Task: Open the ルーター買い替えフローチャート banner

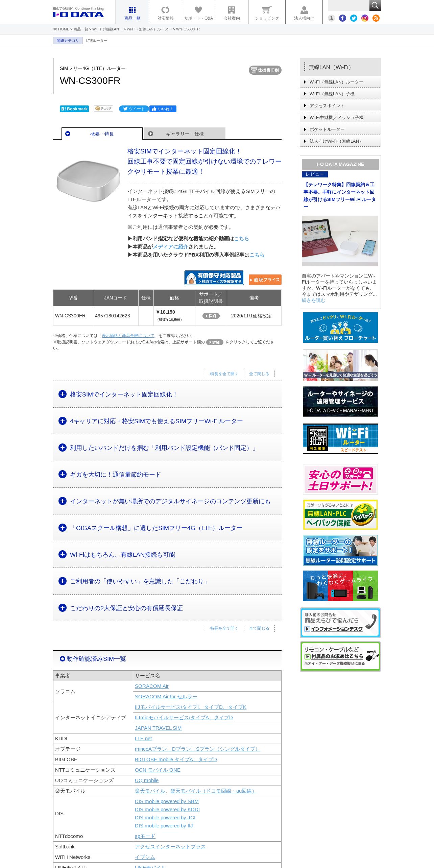Action: 340,328
